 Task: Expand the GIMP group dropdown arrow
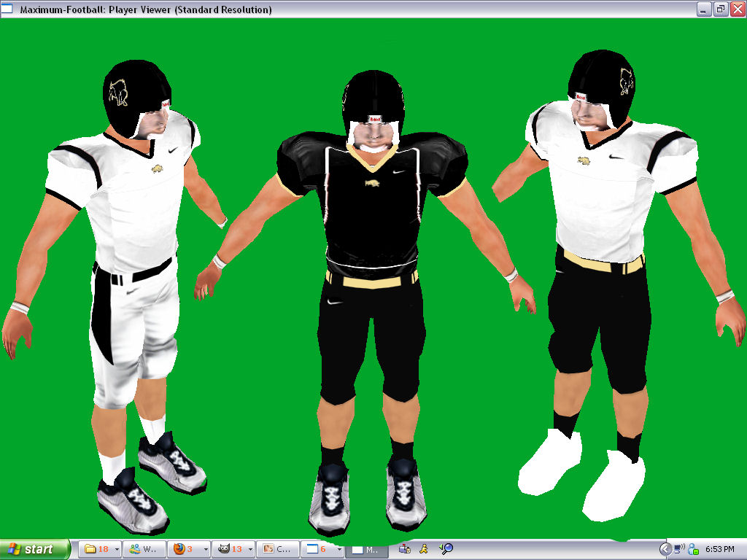pos(250,549)
